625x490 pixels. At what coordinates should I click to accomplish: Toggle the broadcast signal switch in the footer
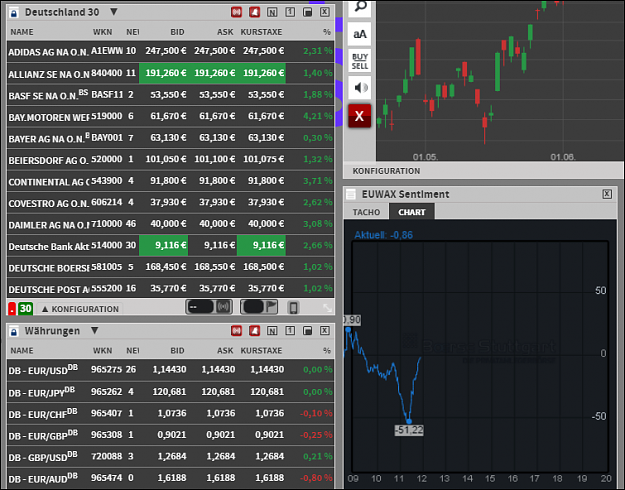coord(209,307)
